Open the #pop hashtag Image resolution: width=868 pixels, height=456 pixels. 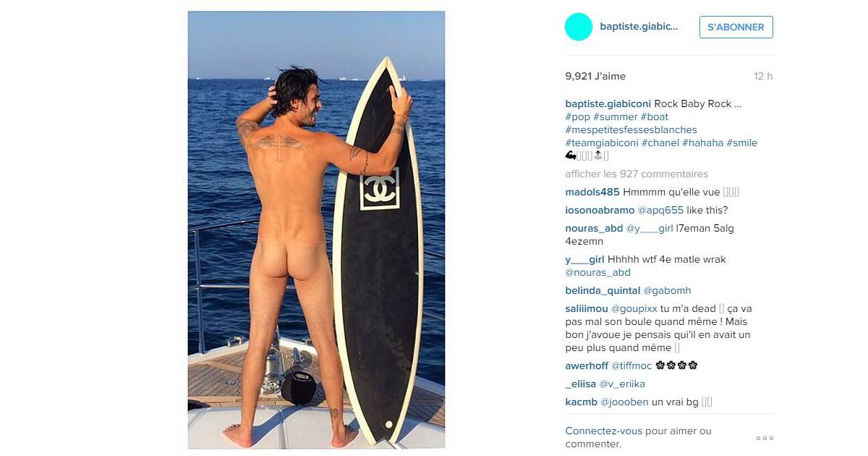click(577, 117)
